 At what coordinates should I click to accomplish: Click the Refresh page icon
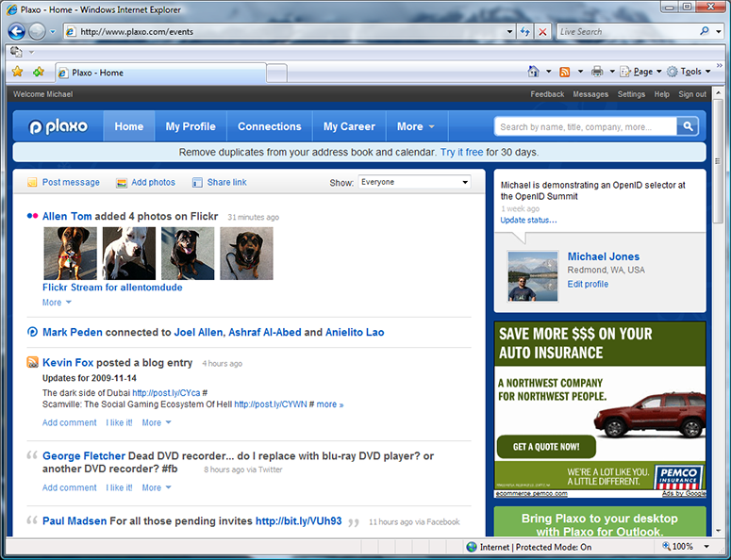tap(524, 31)
